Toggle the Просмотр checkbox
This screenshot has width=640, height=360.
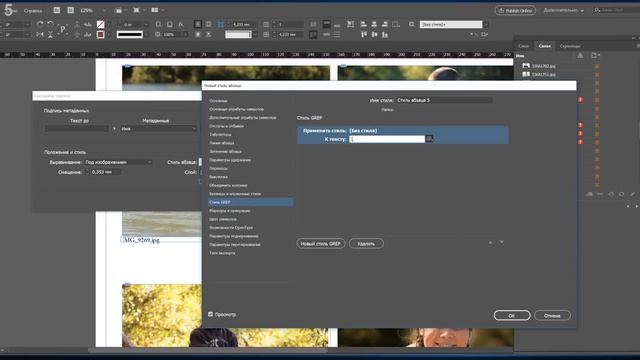pos(211,314)
